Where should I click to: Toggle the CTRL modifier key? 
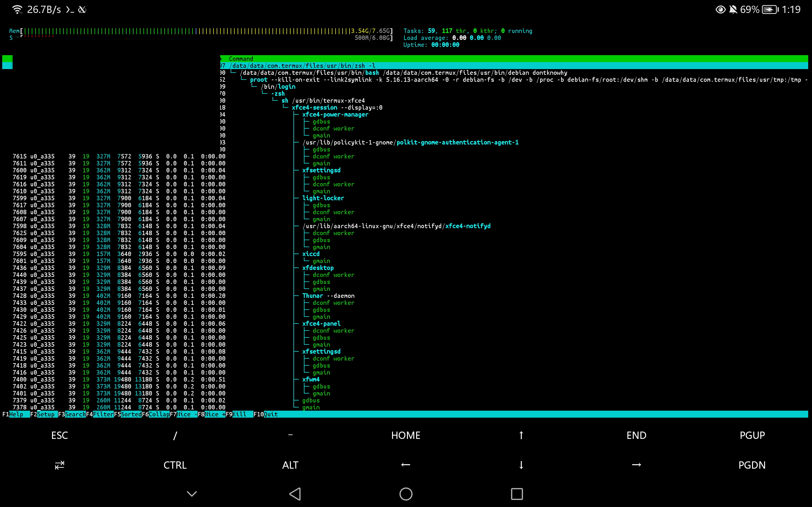(174, 465)
